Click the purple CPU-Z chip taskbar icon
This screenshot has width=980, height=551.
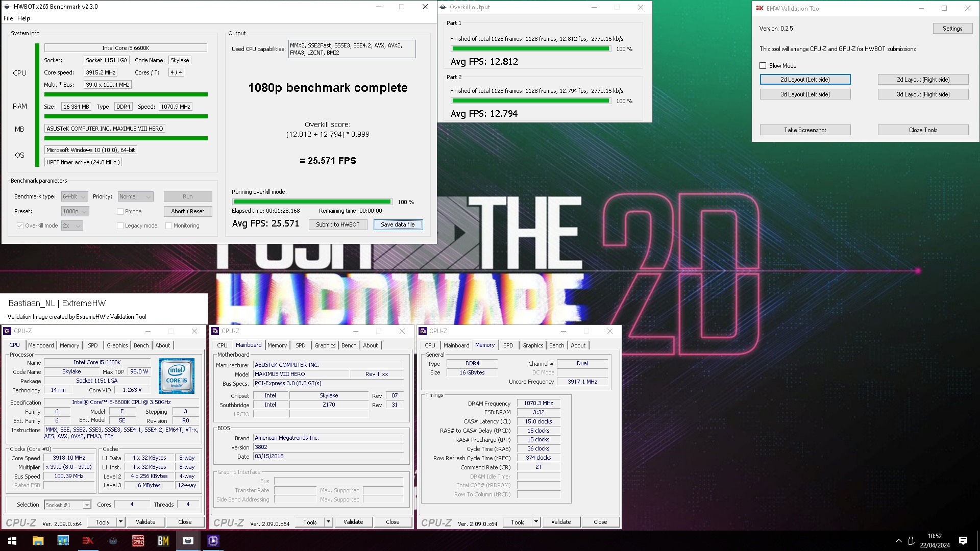point(213,541)
